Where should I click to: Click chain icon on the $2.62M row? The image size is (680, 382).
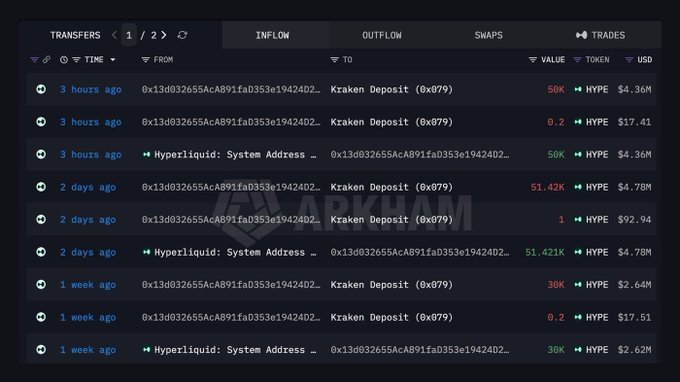41,349
